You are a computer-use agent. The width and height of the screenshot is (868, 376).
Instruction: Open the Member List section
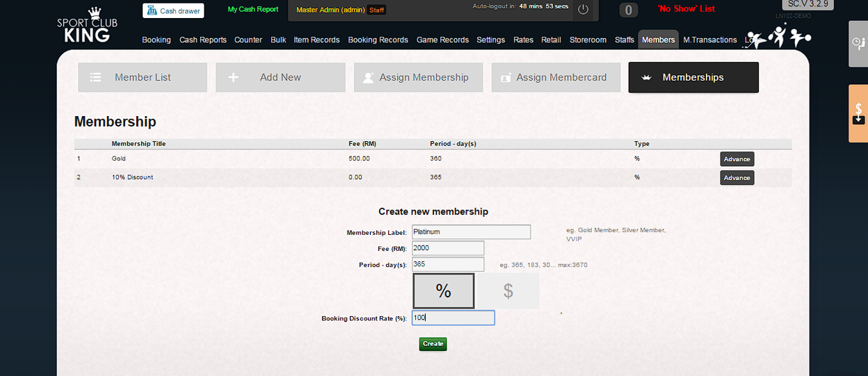click(x=143, y=77)
